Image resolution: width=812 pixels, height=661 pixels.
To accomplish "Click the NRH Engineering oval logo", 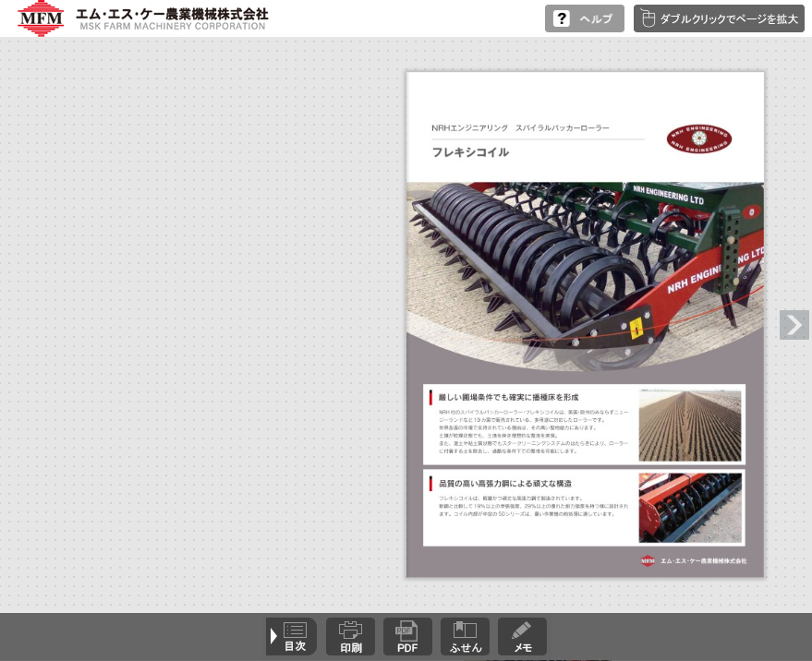I will tap(699, 138).
